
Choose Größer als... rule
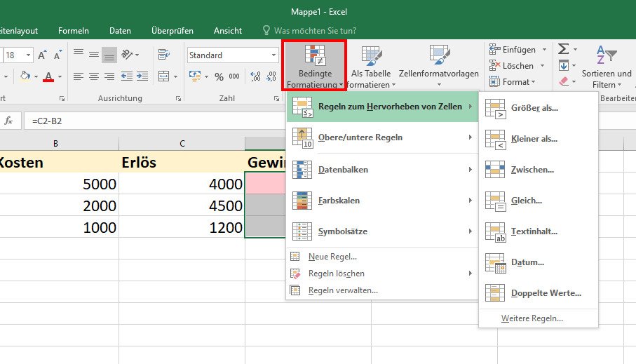pyautogui.click(x=539, y=108)
